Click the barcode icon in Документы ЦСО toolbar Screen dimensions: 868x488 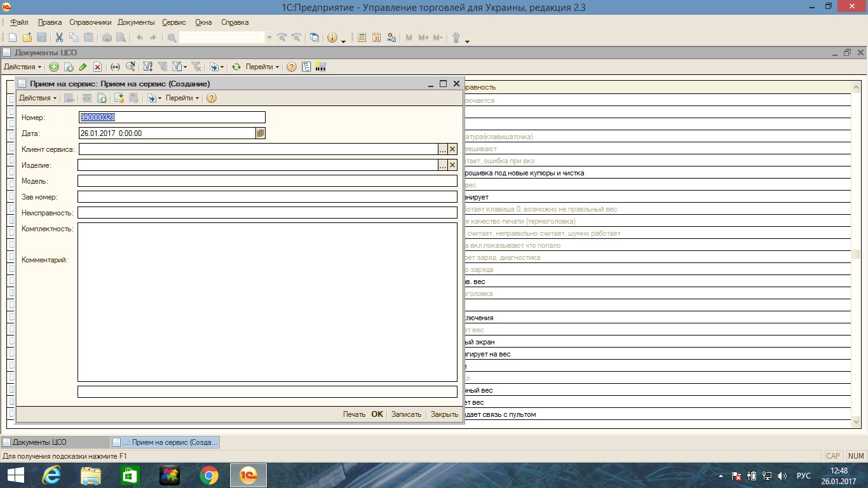pos(321,67)
